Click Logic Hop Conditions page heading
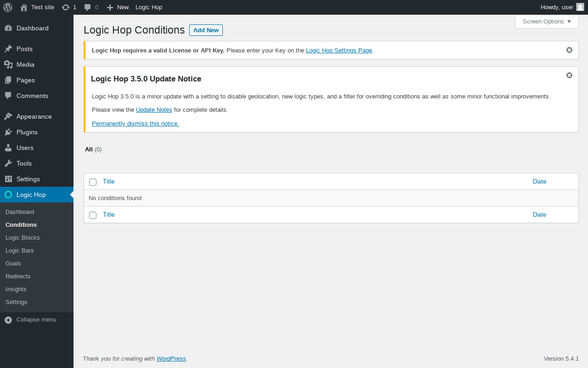The height and width of the screenshot is (368, 588). click(x=134, y=30)
